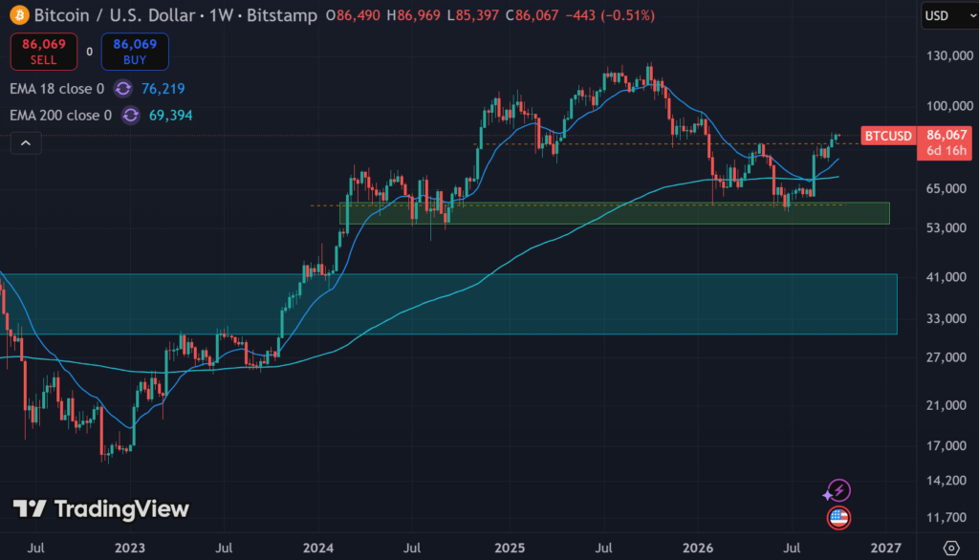979x560 pixels.
Task: Click the current price 86,067 tag
Action: 946,135
